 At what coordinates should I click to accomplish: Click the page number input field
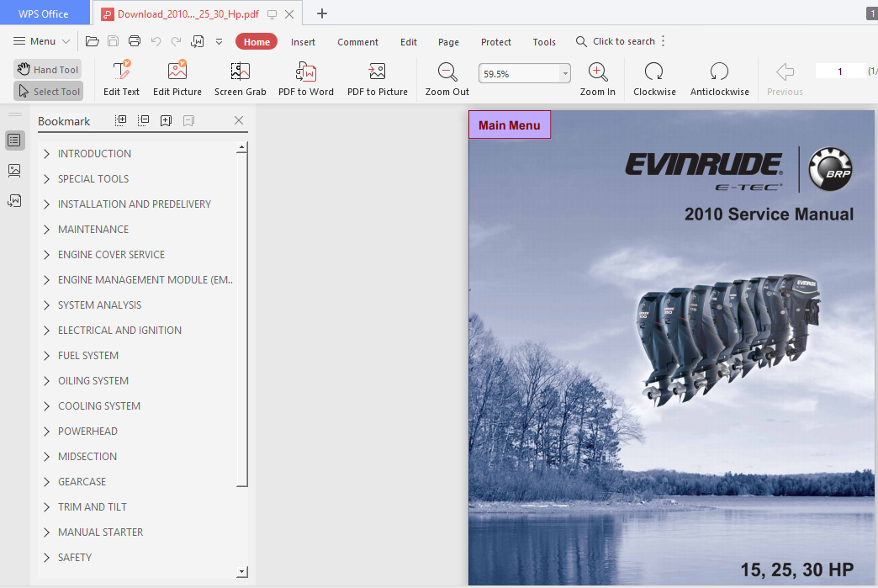point(840,72)
